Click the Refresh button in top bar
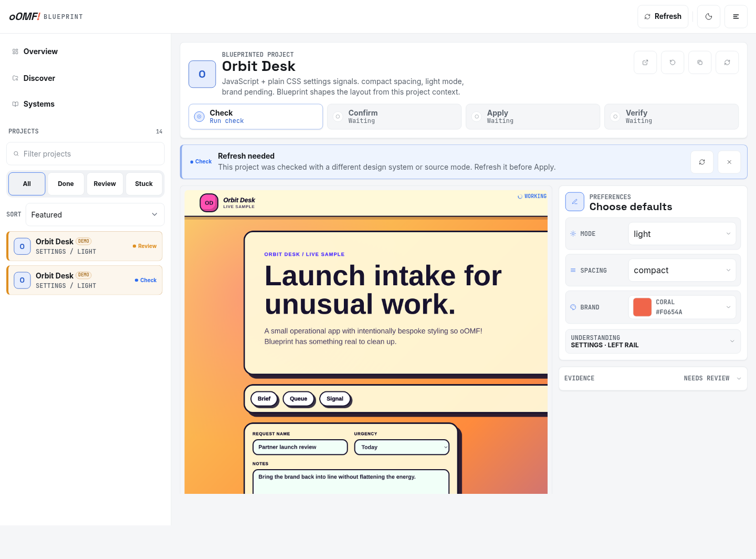The height and width of the screenshot is (559, 756). pos(663,17)
